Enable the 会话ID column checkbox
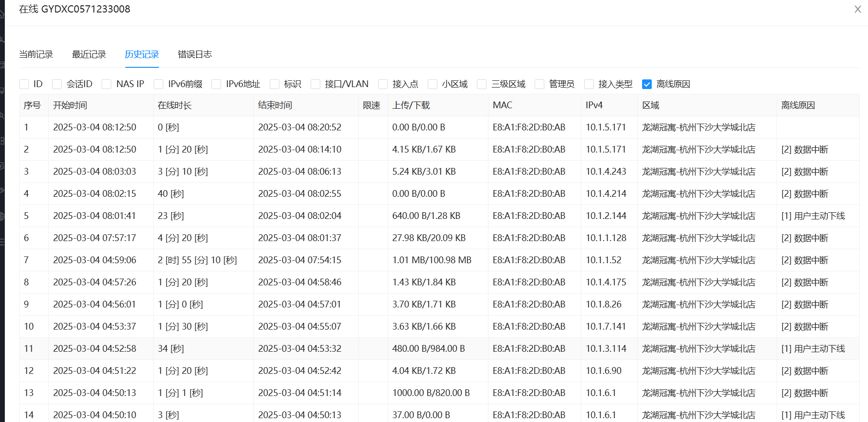This screenshot has width=868, height=422. tap(57, 84)
